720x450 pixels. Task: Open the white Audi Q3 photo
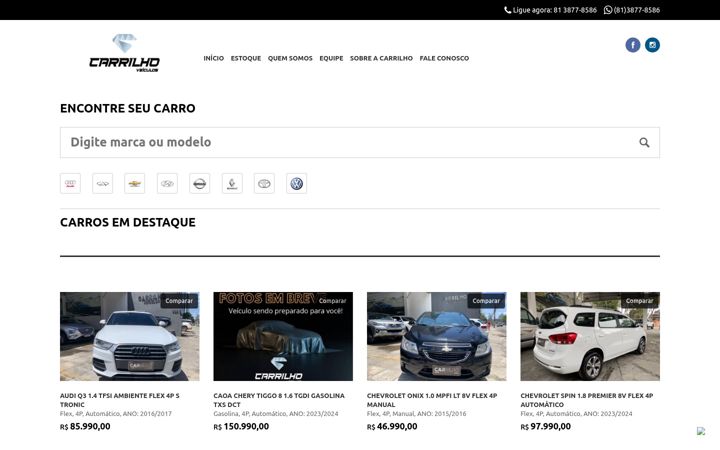click(130, 337)
